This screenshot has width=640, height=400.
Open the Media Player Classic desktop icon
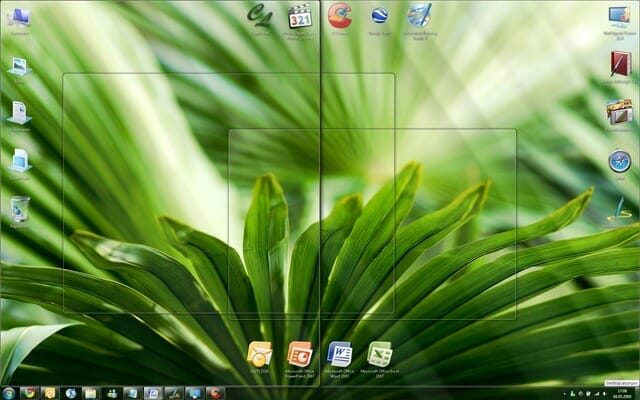pyautogui.click(x=299, y=16)
